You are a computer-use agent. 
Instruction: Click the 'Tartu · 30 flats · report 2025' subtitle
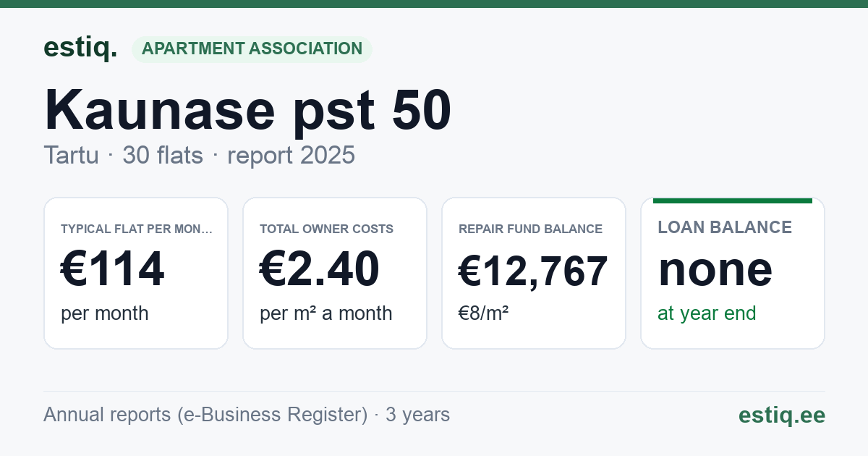(x=199, y=155)
